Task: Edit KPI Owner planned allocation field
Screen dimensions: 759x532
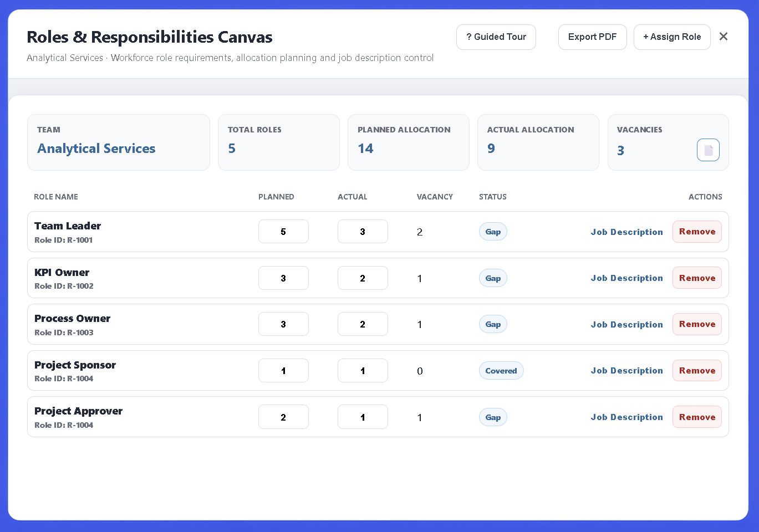Action: pos(283,278)
